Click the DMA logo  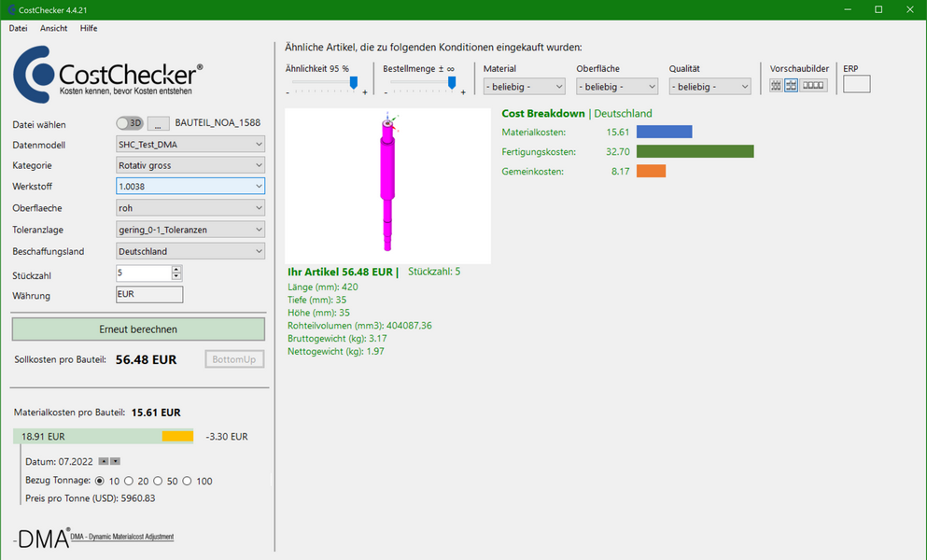coord(41,539)
